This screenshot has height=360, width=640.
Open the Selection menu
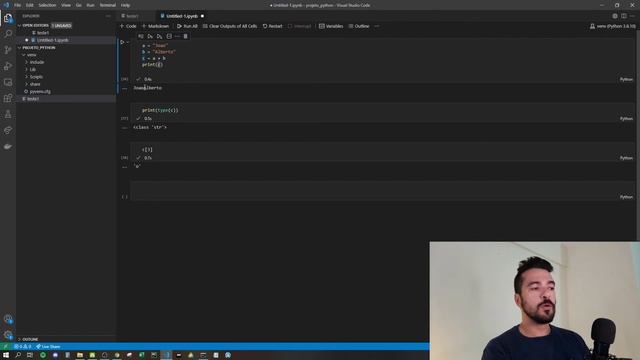click(47, 5)
